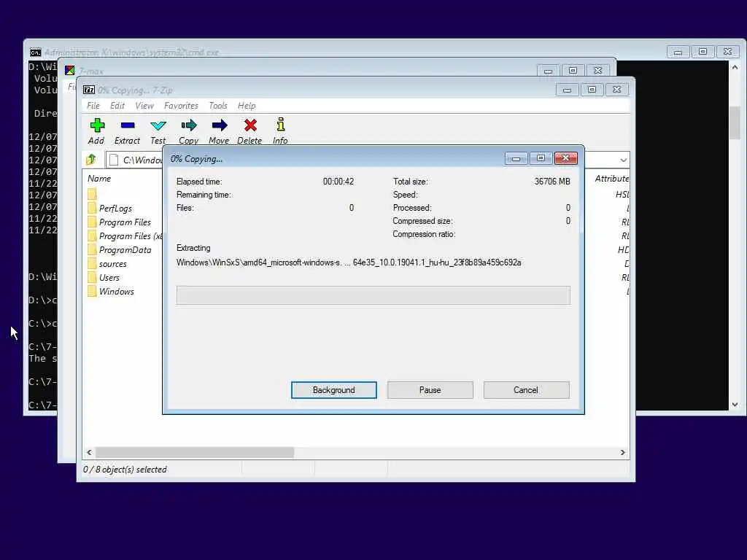Select the Users folder icon

92,277
